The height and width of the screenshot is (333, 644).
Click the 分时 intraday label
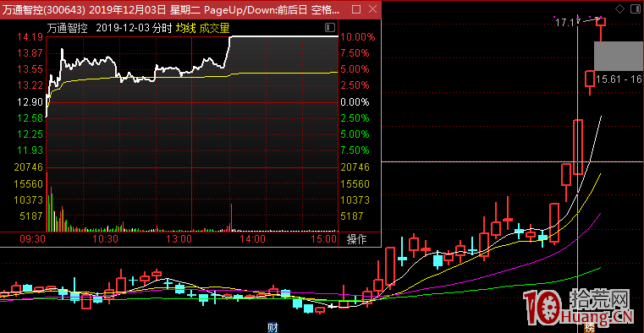click(162, 28)
